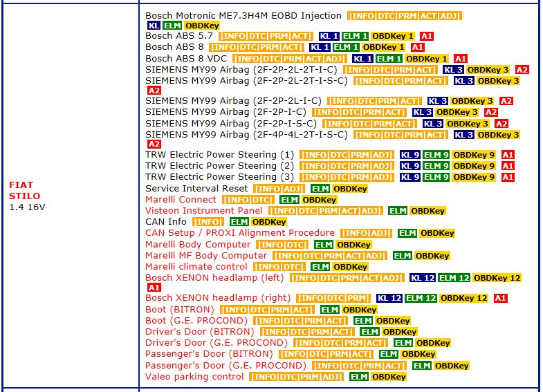Select SIEMENS MY99 Airbag (2F-2P-2L-2T-I-C) text
543x392 pixels.
click(x=241, y=70)
